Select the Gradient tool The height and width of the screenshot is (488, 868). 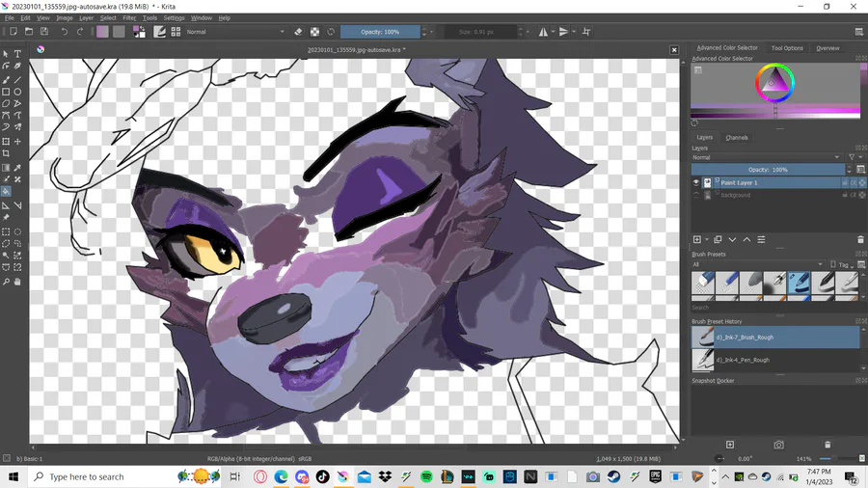pyautogui.click(x=6, y=168)
